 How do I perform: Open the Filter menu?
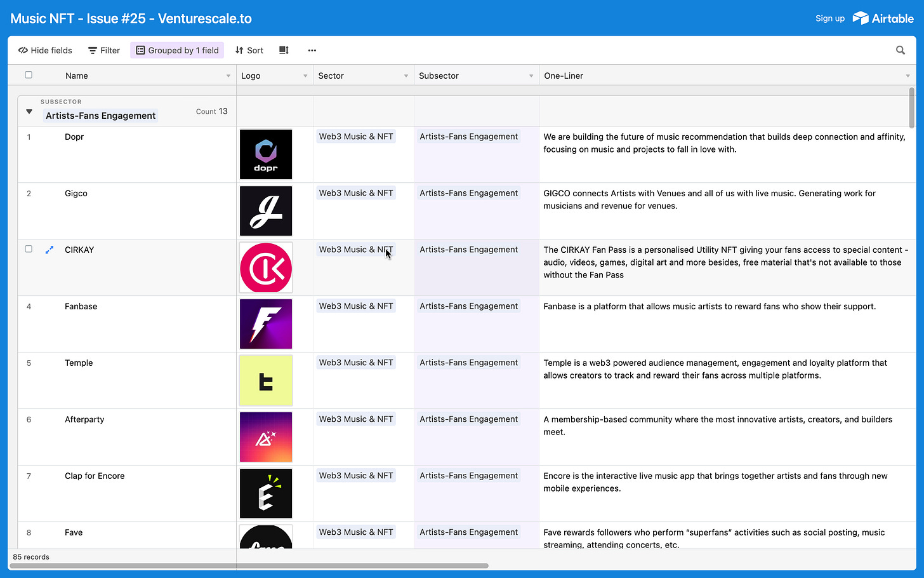104,50
